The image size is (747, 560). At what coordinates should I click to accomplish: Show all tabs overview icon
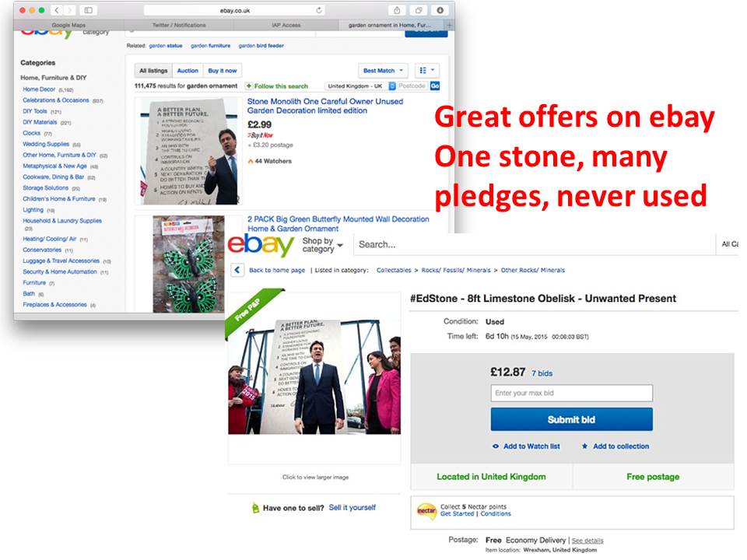click(x=419, y=10)
